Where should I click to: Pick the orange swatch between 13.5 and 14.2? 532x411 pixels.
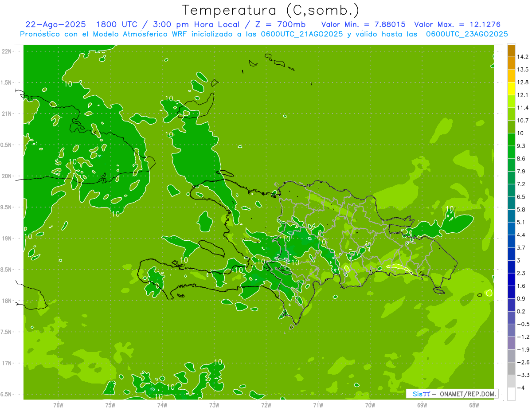tap(511, 63)
